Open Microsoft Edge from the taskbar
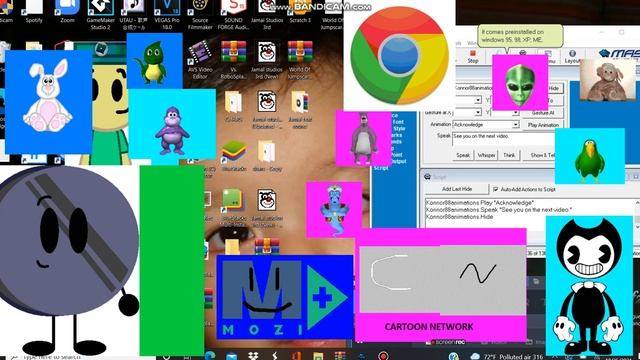The width and height of the screenshot is (640, 360). (210, 356)
